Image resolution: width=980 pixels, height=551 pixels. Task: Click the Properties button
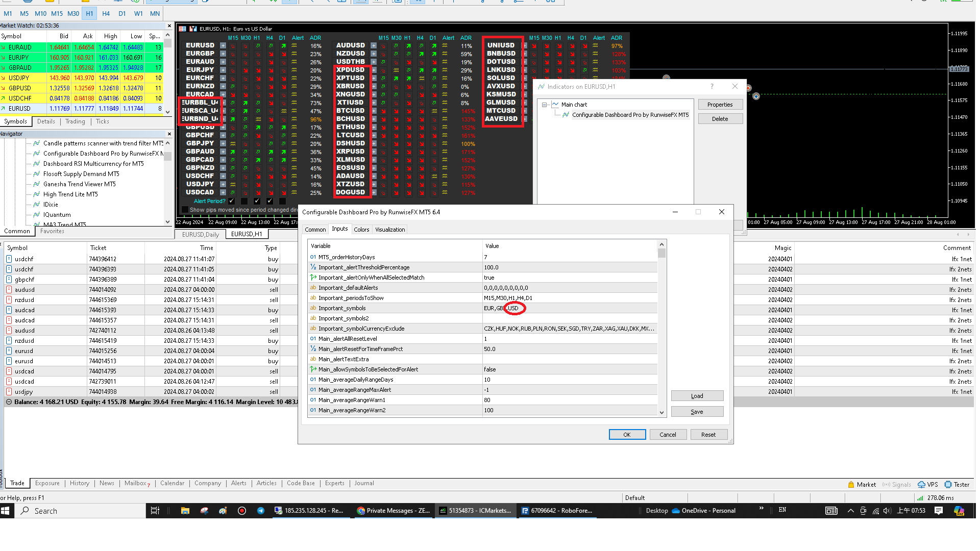[x=720, y=105]
